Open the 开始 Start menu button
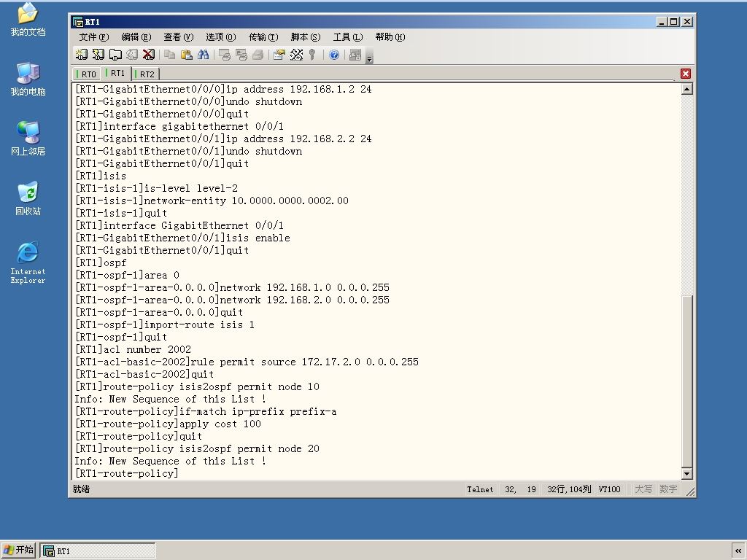This screenshot has height=560, width=747. (18, 551)
